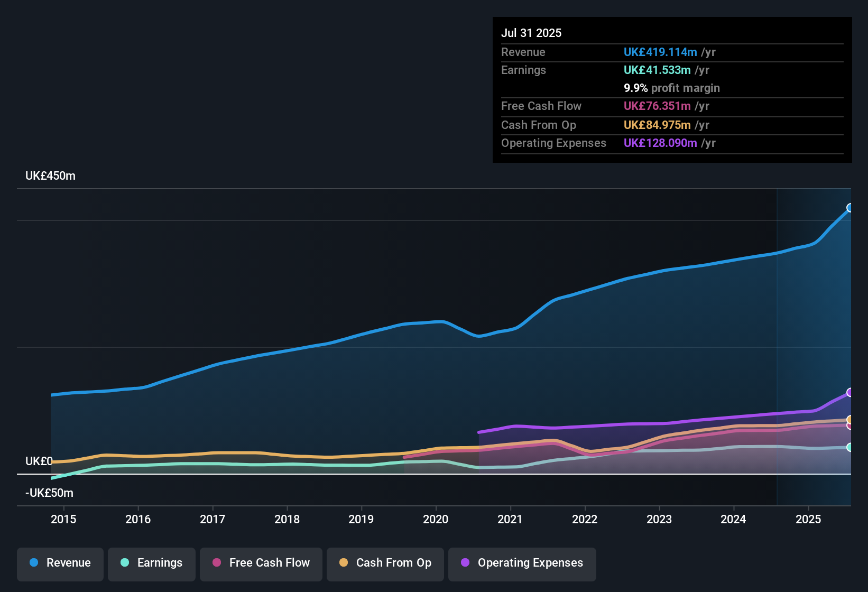Click the Operating Expenses endpoint marker

850,393
